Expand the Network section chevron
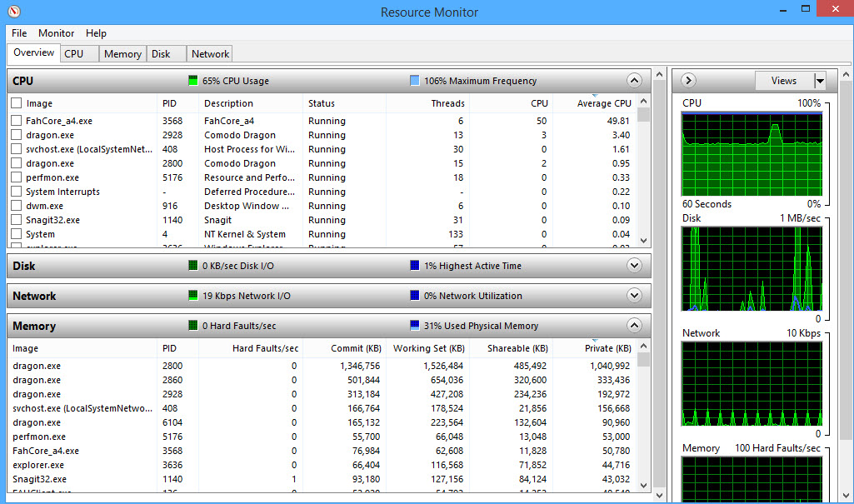Screen dimensions: 854x504 click(x=634, y=296)
